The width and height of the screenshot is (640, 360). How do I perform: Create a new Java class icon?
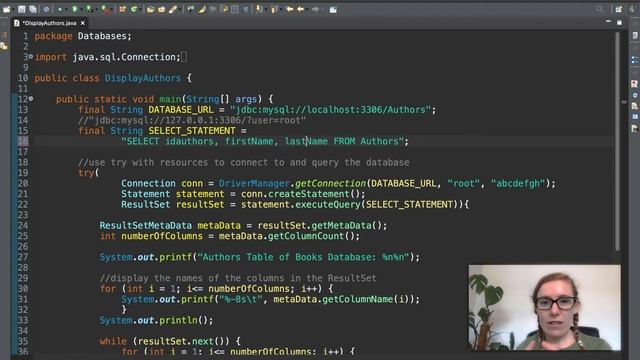[x=134, y=9]
